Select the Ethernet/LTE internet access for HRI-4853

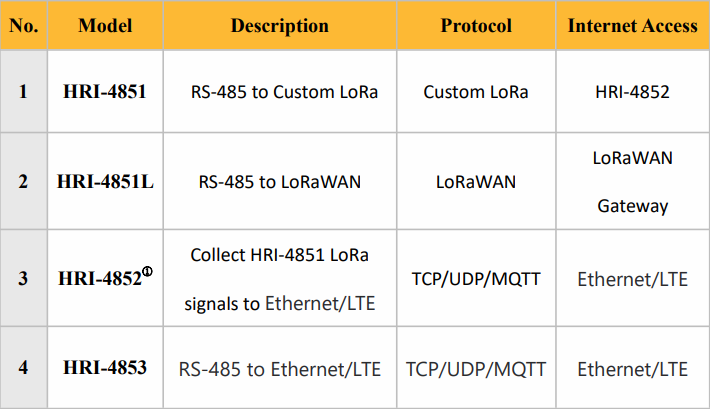click(x=632, y=369)
